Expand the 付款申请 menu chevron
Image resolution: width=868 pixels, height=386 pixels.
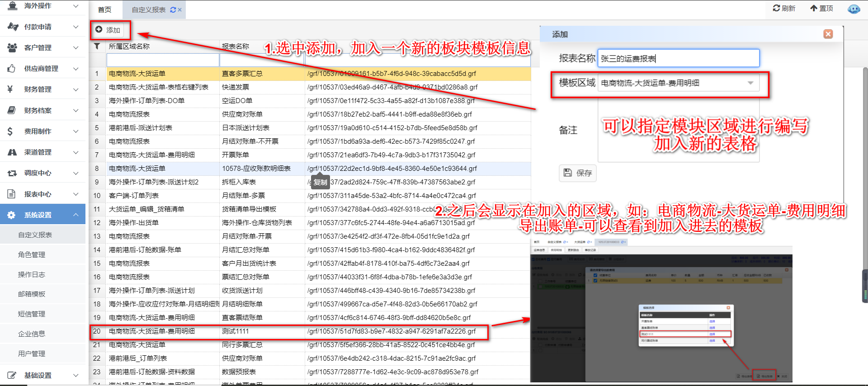point(76,27)
